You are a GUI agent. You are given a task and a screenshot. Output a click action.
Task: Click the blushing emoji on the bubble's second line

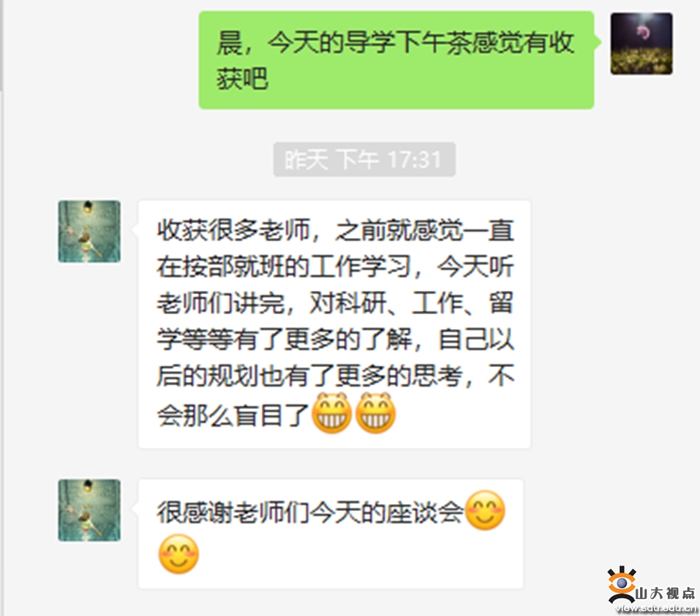click(x=179, y=554)
